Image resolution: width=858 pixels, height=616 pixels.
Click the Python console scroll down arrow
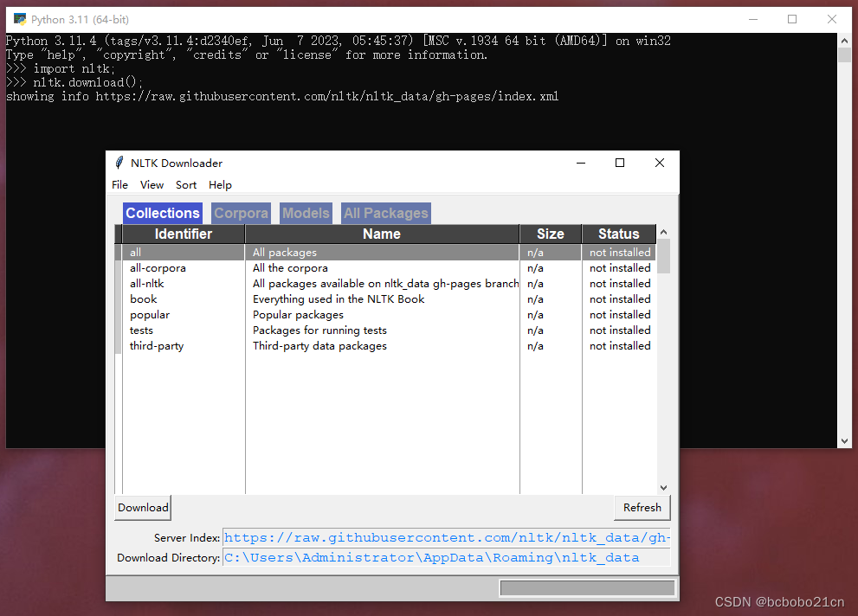pyautogui.click(x=844, y=440)
